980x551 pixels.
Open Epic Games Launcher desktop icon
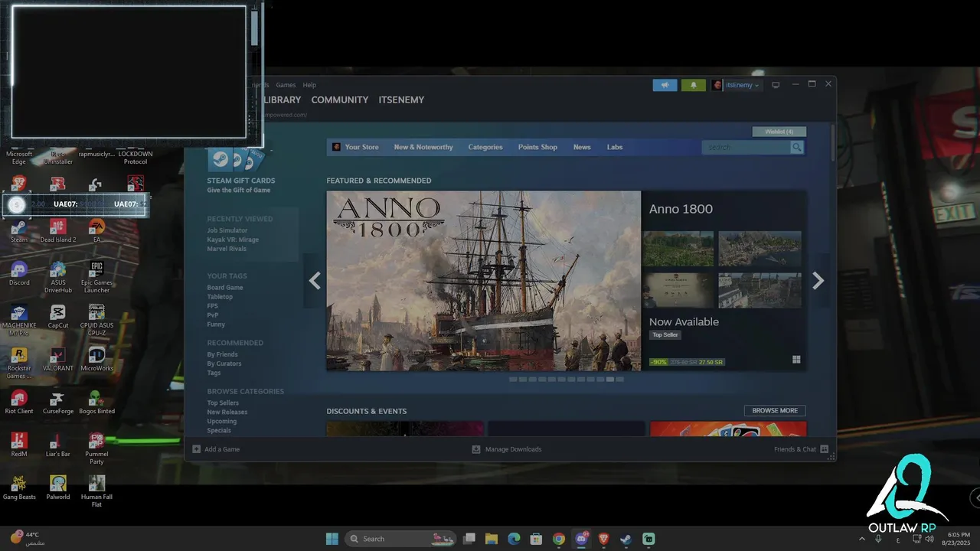[96, 277]
